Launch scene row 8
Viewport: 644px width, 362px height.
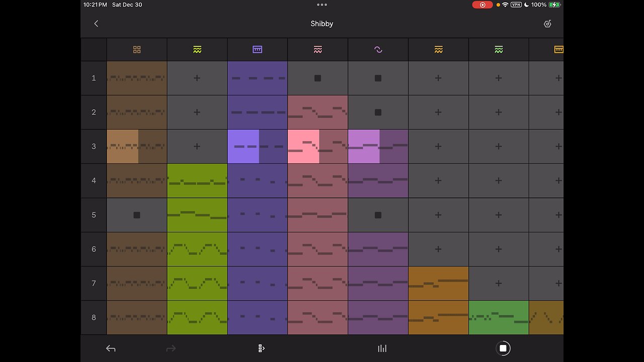click(94, 317)
